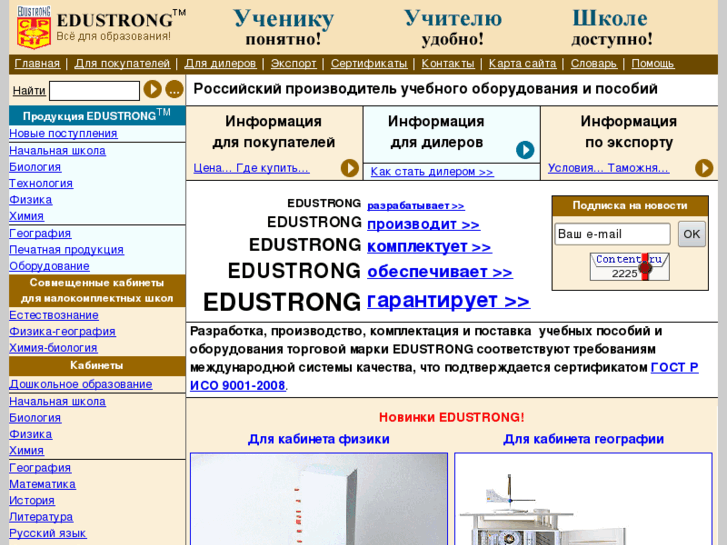Click arrow icon in buyers info block
This screenshot has height=545, width=727.
tap(350, 168)
